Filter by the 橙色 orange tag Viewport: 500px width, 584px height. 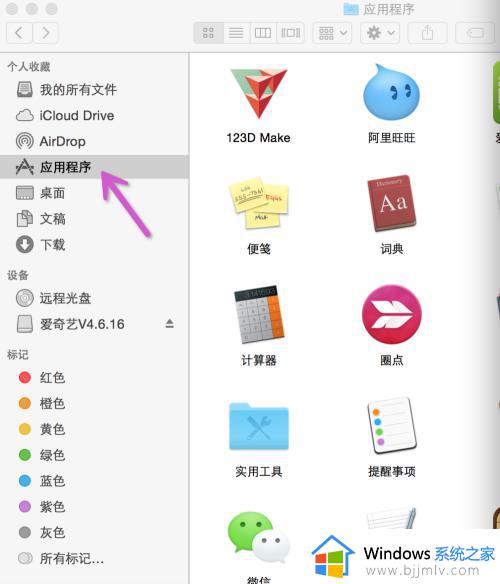[94, 403]
